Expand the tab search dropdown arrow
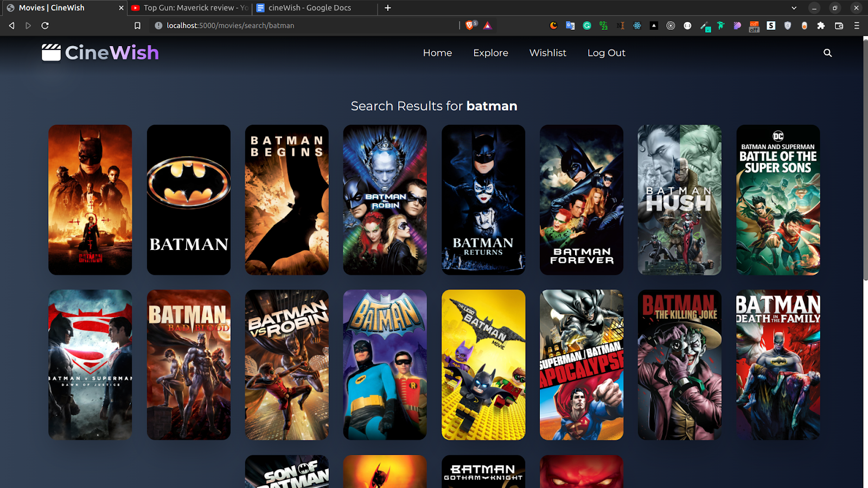The width and height of the screenshot is (868, 488). (x=794, y=8)
